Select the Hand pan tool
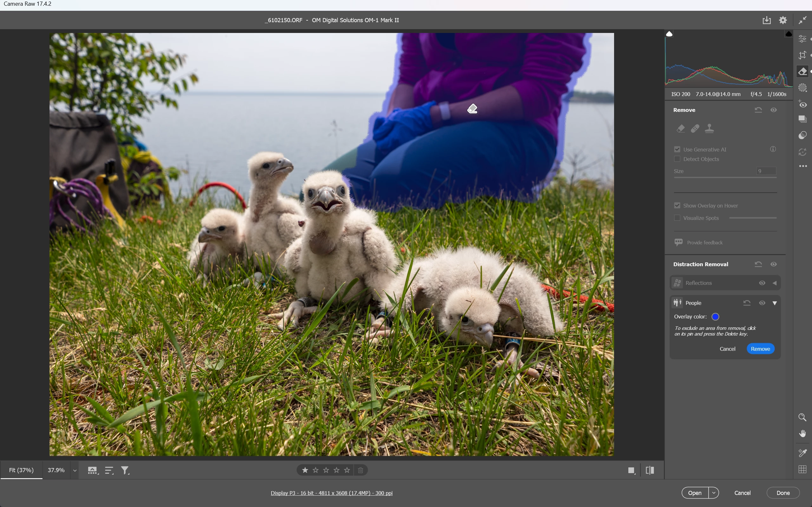The image size is (812, 507). coord(802,433)
